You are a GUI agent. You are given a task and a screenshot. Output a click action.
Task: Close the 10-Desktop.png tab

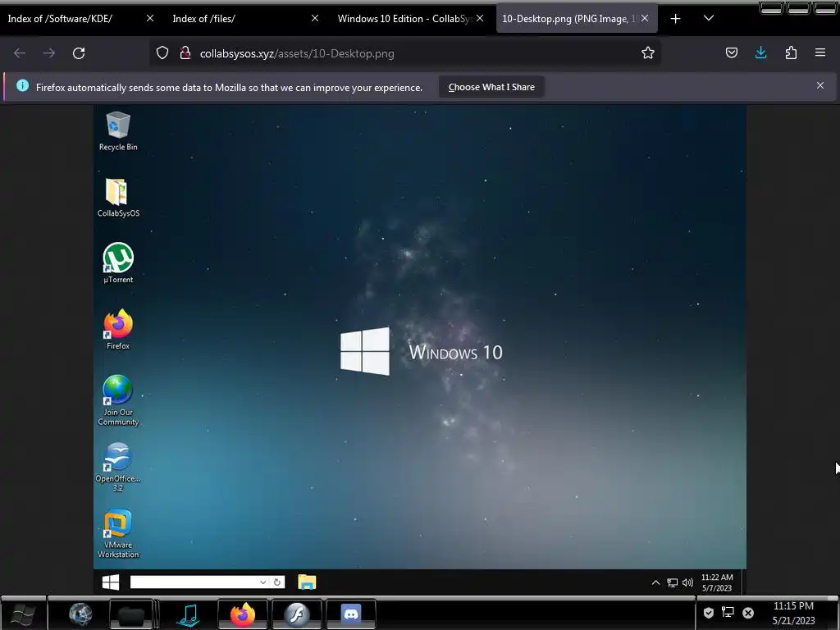pyautogui.click(x=645, y=18)
